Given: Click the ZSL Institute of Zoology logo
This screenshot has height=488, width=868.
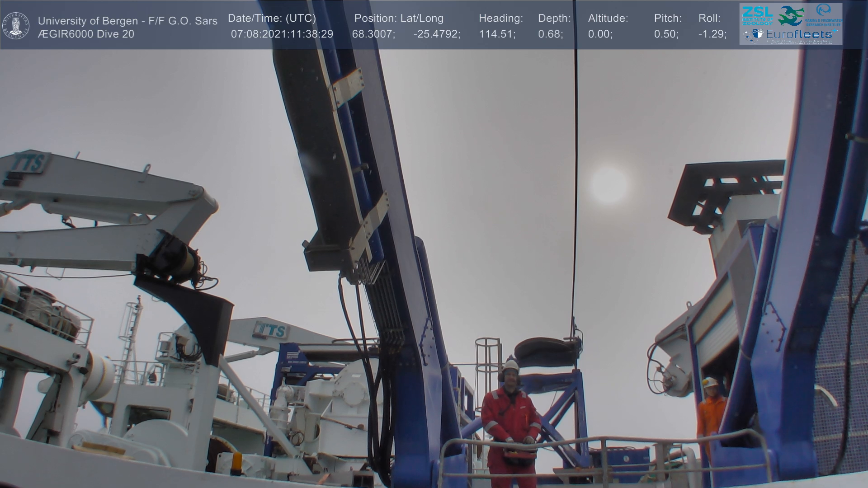Looking at the screenshot, I should click(757, 15).
